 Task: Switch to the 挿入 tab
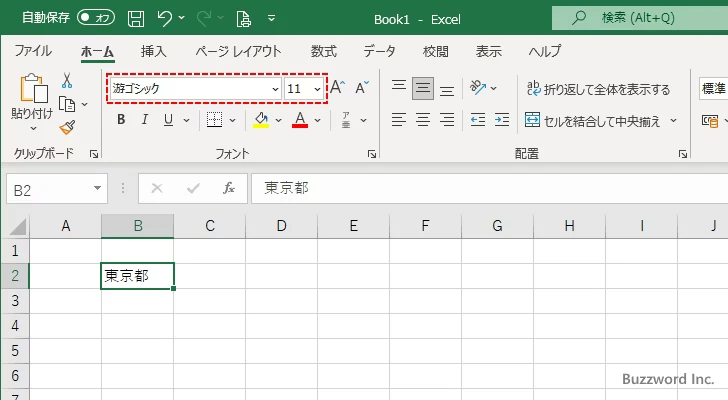pyautogui.click(x=153, y=51)
